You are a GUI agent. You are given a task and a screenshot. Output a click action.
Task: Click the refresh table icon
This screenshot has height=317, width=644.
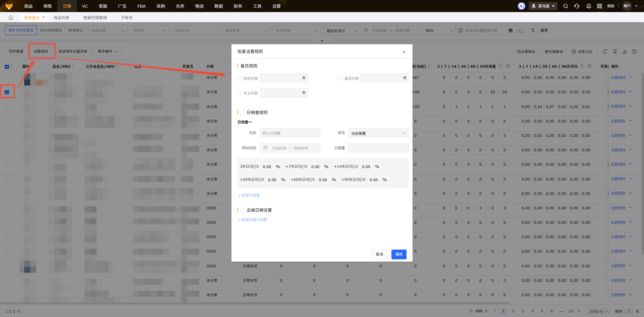[605, 51]
